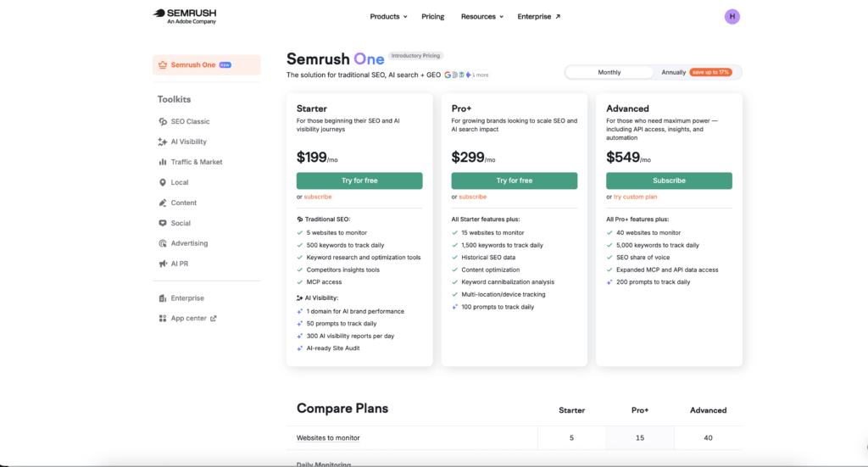The height and width of the screenshot is (467, 868).
Task: Click '300 AI visibility reports per day'
Action: [x=350, y=336]
